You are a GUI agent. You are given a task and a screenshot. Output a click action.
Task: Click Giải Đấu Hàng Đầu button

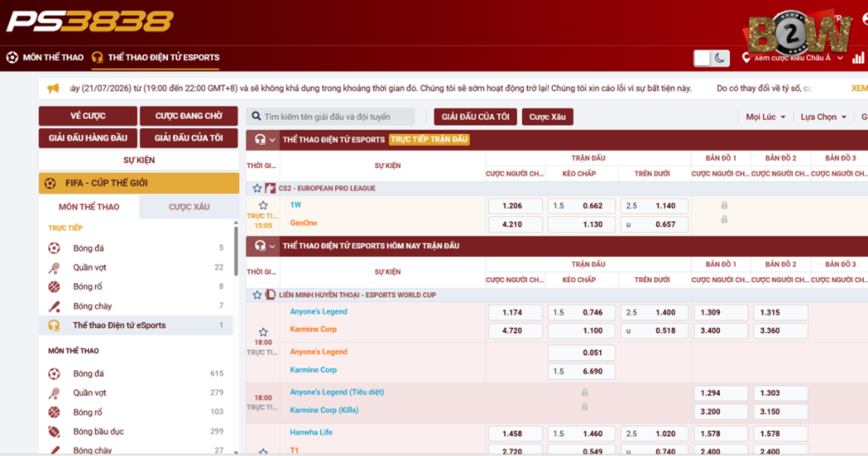tap(88, 138)
